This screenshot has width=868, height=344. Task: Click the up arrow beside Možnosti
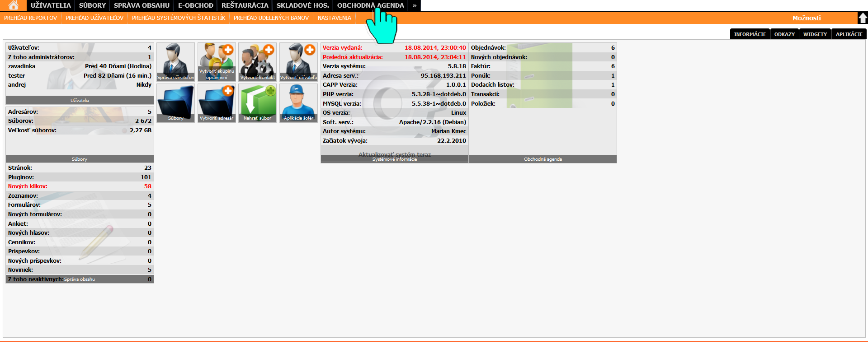(863, 18)
